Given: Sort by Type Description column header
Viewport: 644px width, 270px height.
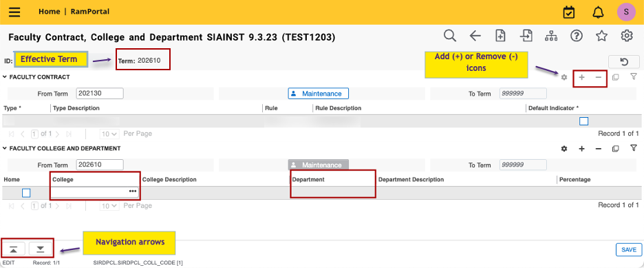Looking at the screenshot, I should (76, 108).
